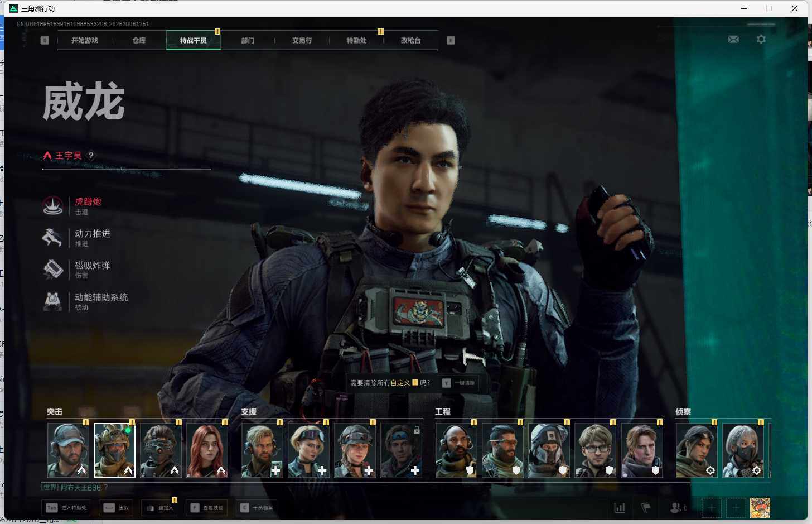Open the bar chart statistics icon
The image size is (812, 524).
click(620, 508)
